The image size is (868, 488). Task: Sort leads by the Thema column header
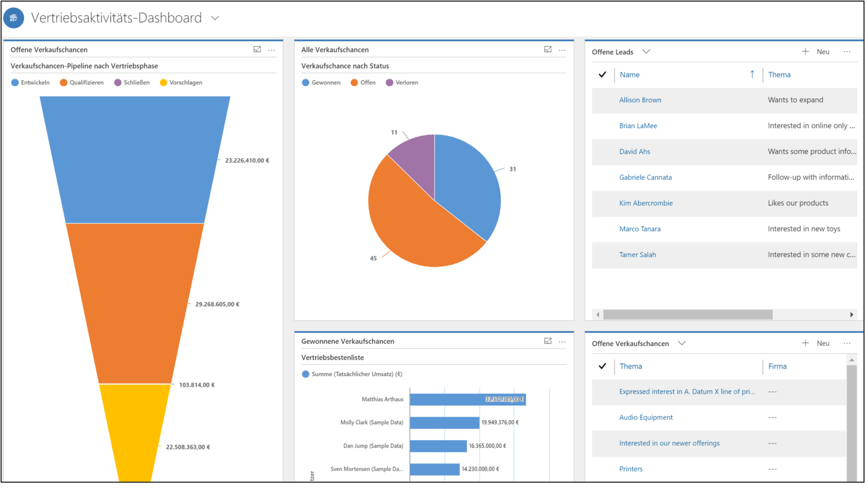tap(779, 74)
